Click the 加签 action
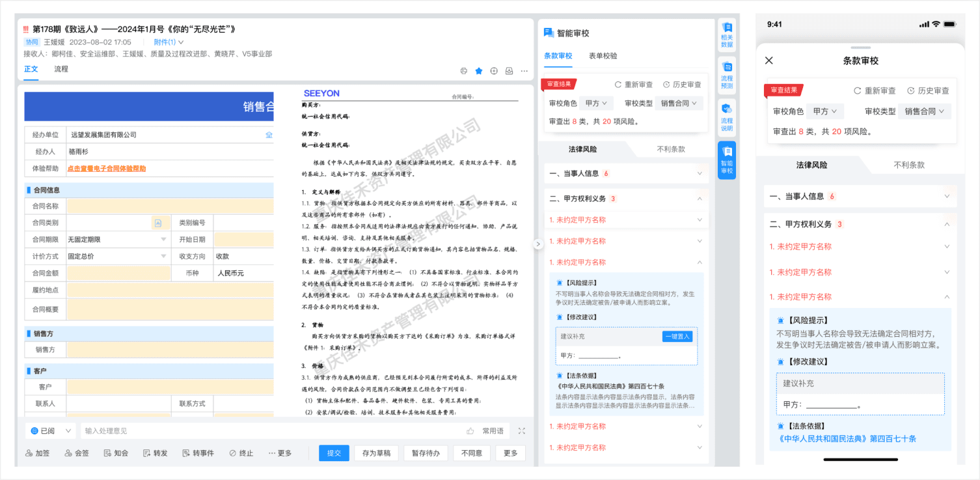This screenshot has width=980, height=480. (38, 453)
